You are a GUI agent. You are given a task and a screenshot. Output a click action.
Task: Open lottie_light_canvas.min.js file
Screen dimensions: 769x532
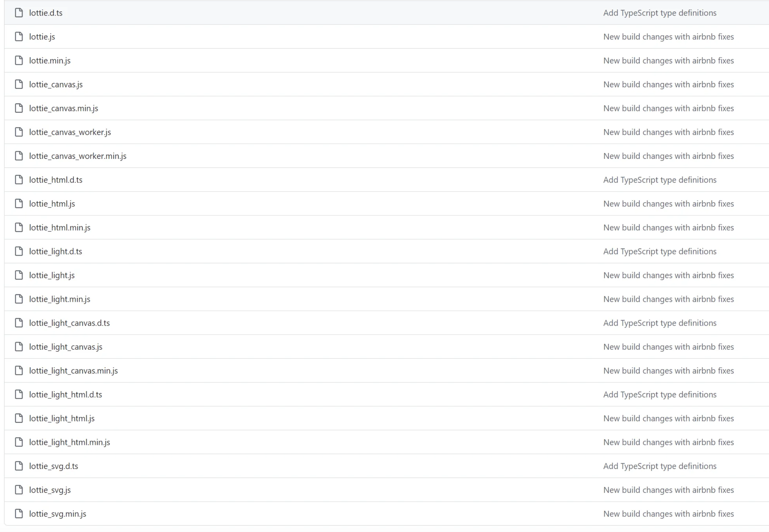tap(73, 370)
